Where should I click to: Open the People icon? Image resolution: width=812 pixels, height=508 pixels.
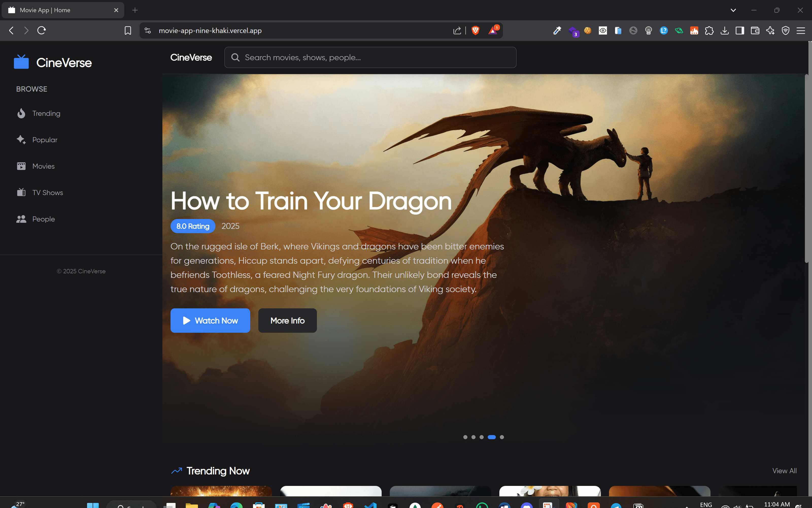pyautogui.click(x=21, y=219)
